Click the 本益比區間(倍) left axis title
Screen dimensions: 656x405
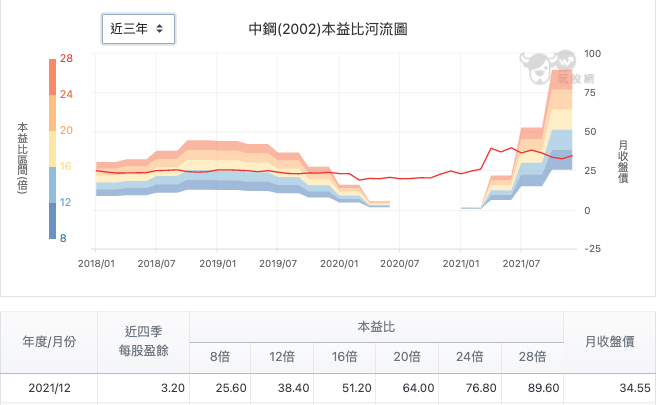coord(23,158)
